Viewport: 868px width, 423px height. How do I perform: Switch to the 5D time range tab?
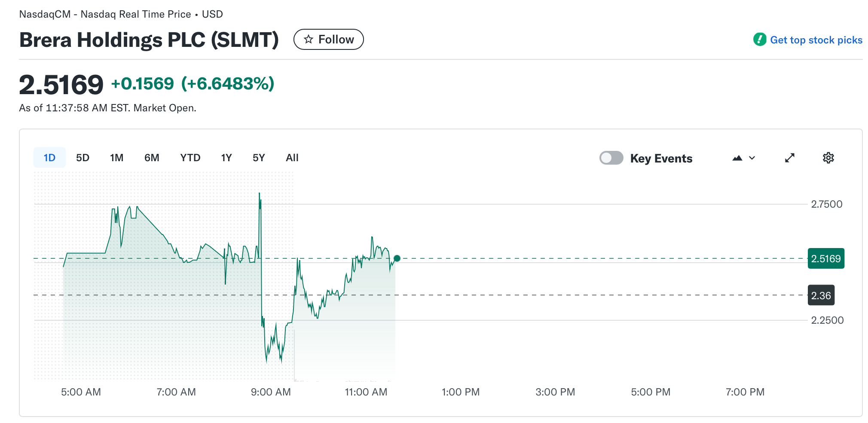(83, 157)
